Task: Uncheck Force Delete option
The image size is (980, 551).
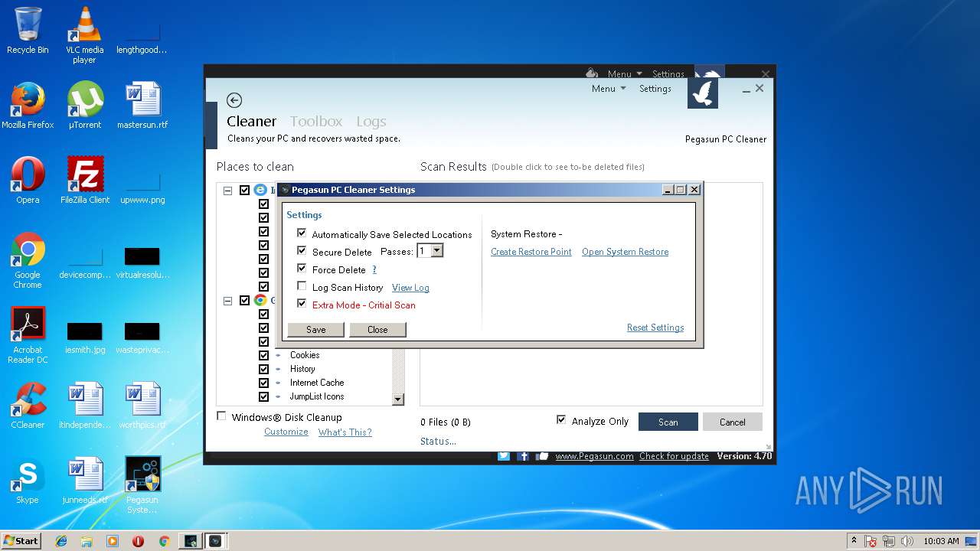Action: pos(302,268)
